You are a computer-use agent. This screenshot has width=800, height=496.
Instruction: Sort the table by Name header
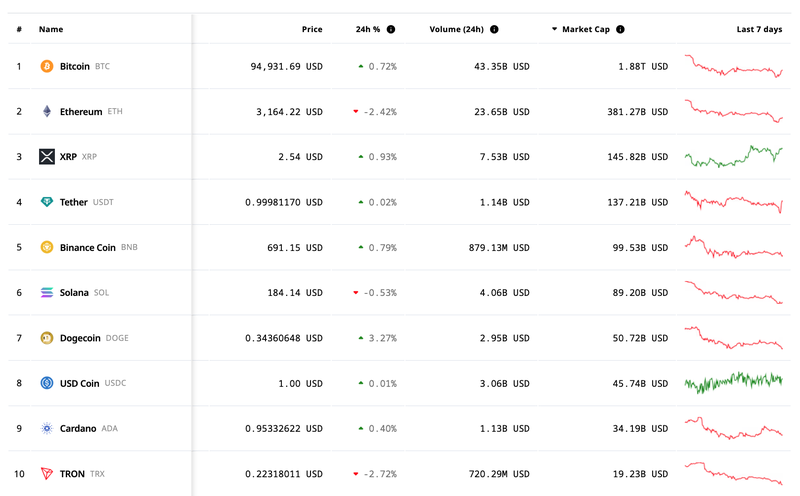(51, 29)
